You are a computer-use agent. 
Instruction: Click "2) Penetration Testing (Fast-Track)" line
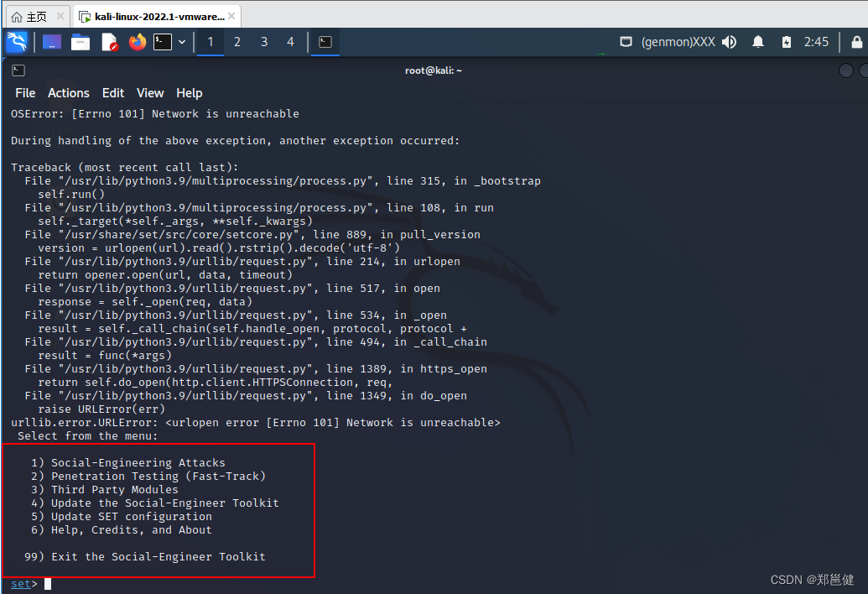tap(148, 476)
